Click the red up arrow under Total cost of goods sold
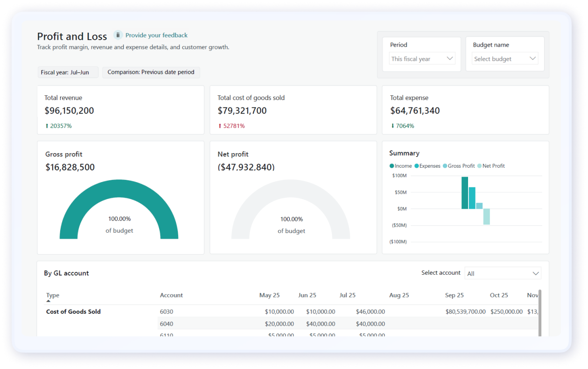Image resolution: width=588 pixels, height=369 pixels. (220, 126)
